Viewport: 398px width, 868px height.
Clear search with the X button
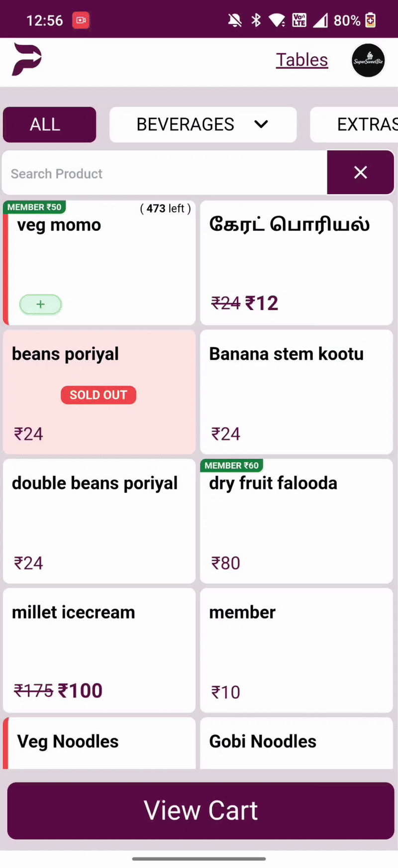pos(360,173)
